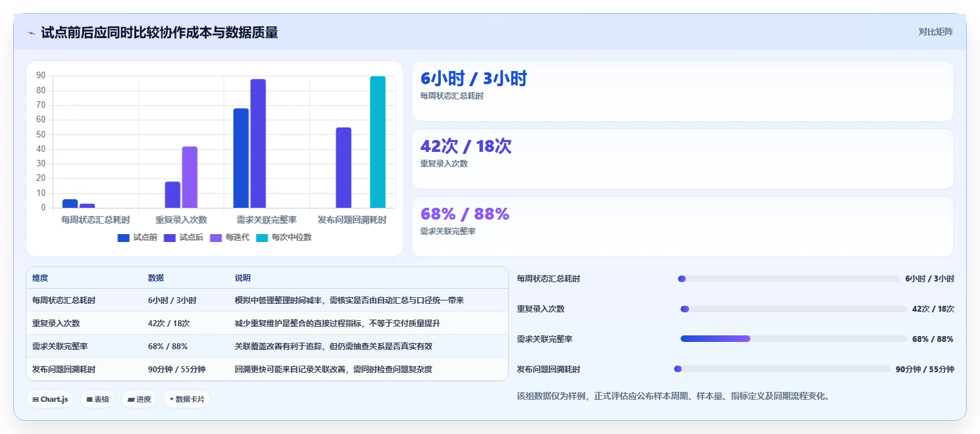Click the progress value 42次 / 18次
This screenshot has width=980, height=434.
(x=933, y=309)
